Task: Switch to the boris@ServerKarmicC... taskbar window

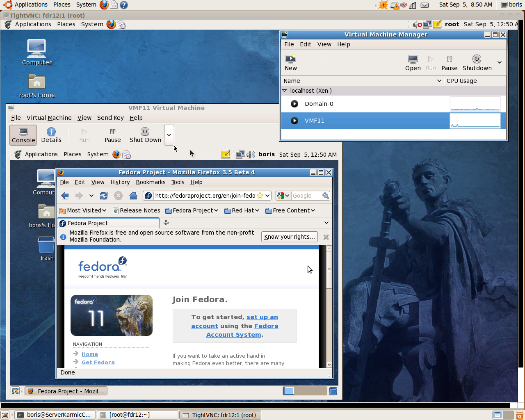Action: 55,415
